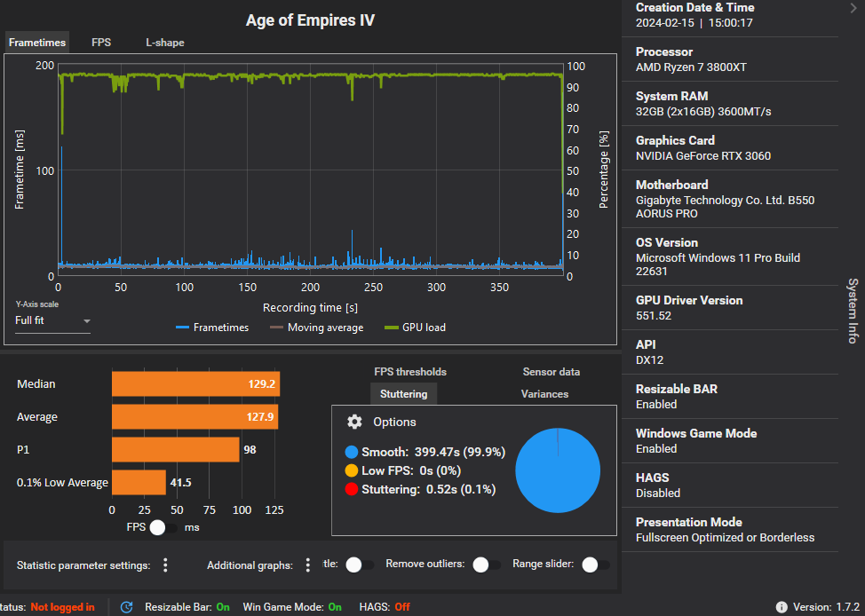Toggle Frametimes series in chart legend
The height and width of the screenshot is (616, 865).
pos(212,328)
